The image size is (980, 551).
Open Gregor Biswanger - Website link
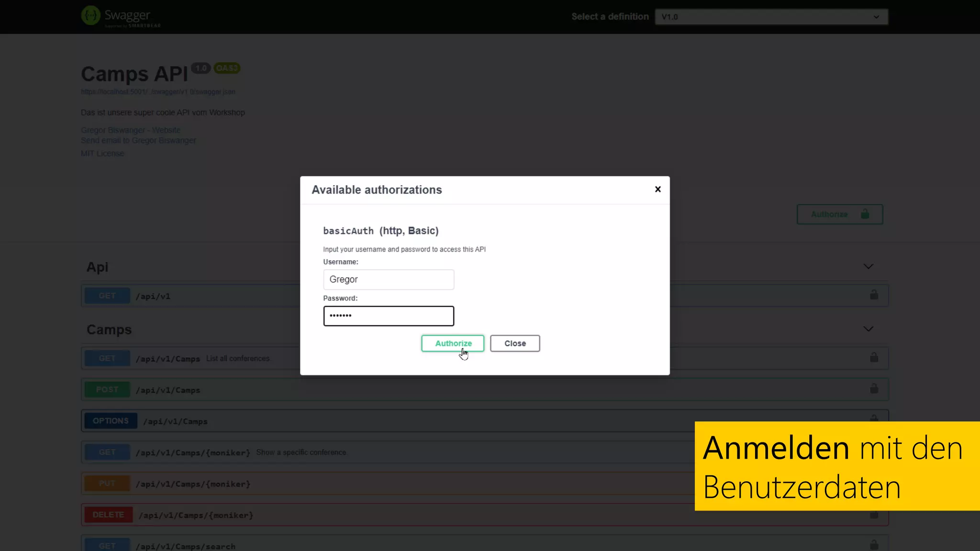131,130
